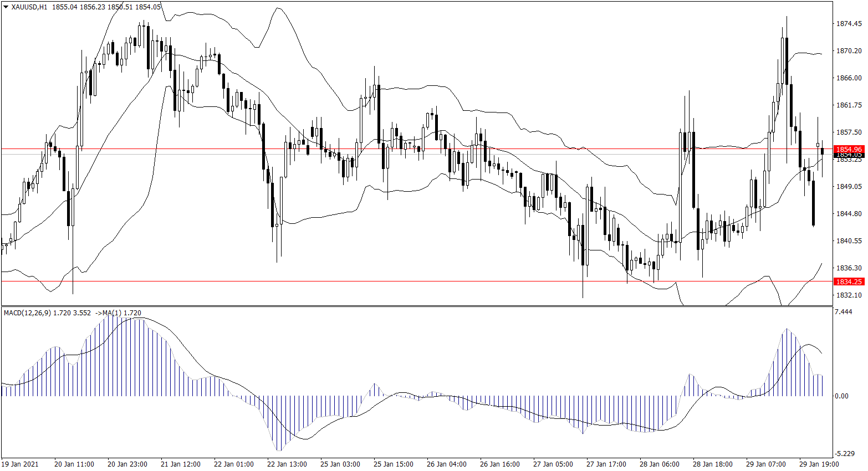Click the 1874.45 price scale label
The width and height of the screenshot is (868, 471).
click(849, 24)
